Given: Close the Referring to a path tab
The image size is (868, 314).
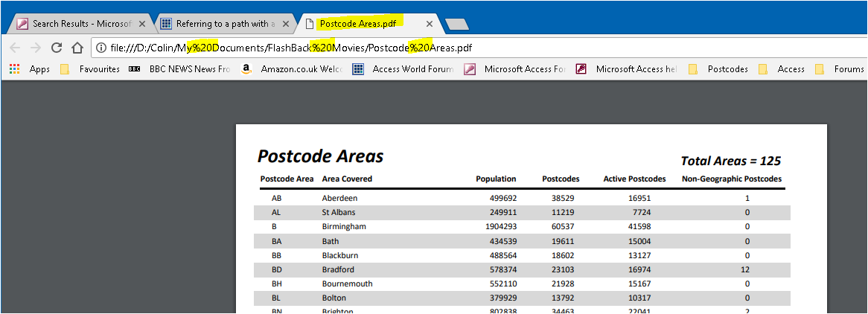Looking at the screenshot, I should pyautogui.click(x=286, y=24).
